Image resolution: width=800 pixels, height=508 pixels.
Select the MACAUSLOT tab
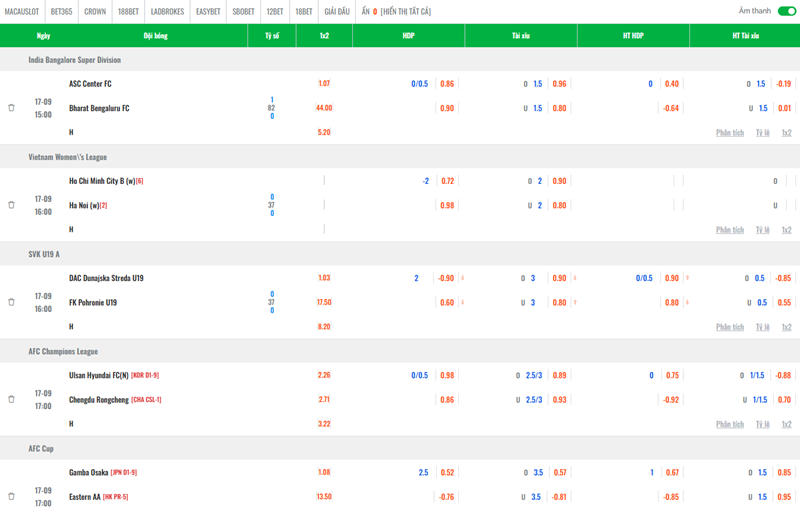pyautogui.click(x=22, y=12)
